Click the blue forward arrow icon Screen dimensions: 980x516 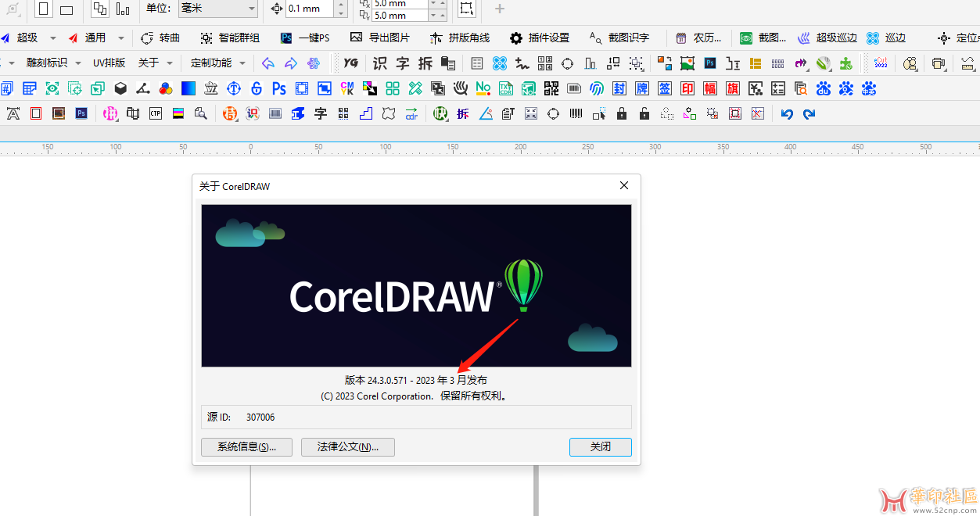pyautogui.click(x=291, y=63)
